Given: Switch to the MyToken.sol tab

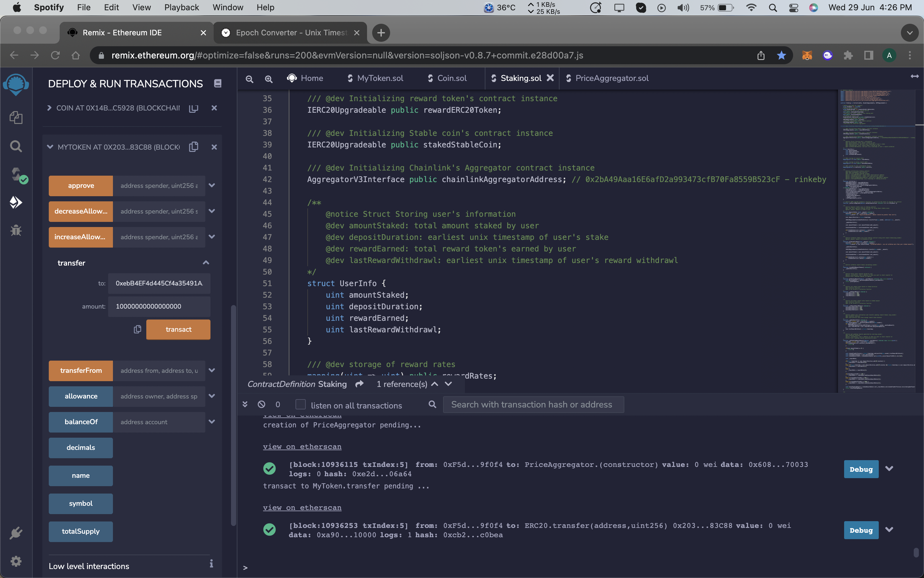Looking at the screenshot, I should 375,78.
